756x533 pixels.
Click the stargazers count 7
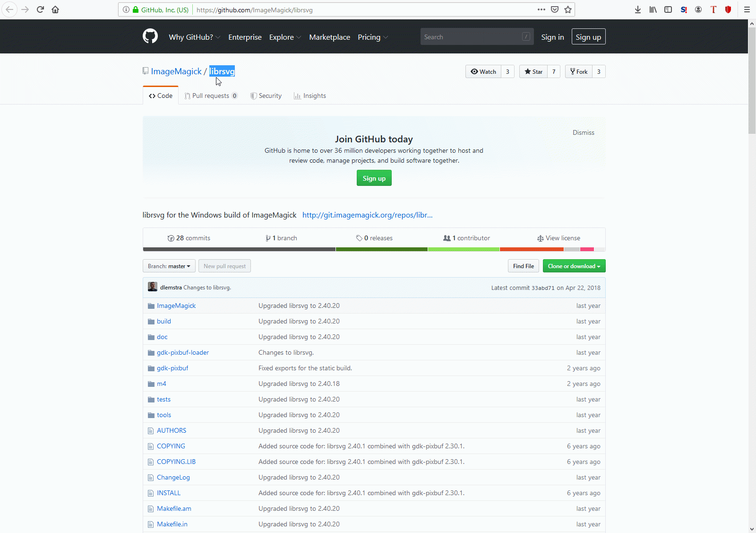554,71
